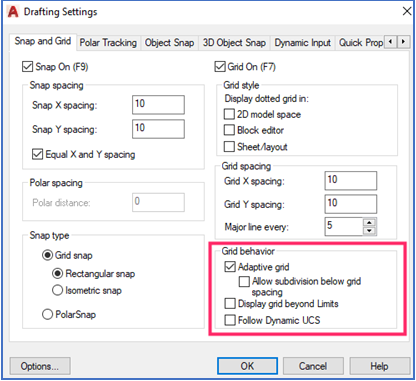Uncheck Equal X and Y spacing

37,154
